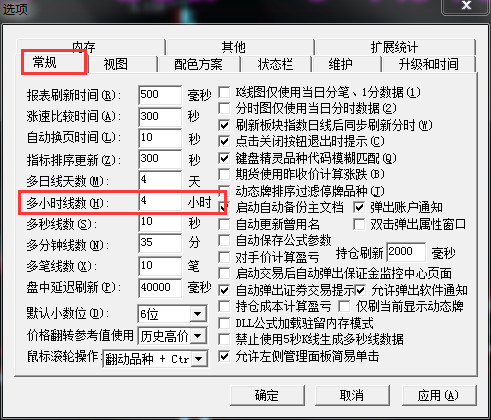Click the 多笔线数 input field
The image size is (491, 420).
160,266
